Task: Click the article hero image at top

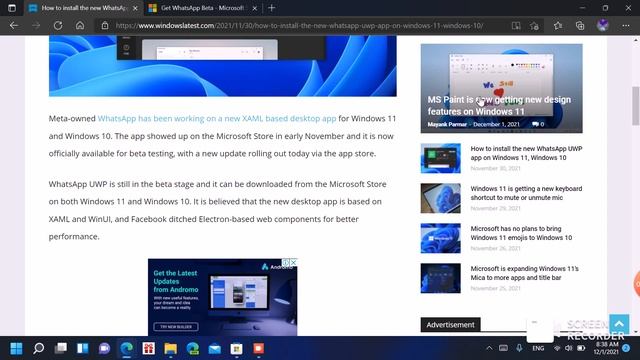Action: coord(222,66)
